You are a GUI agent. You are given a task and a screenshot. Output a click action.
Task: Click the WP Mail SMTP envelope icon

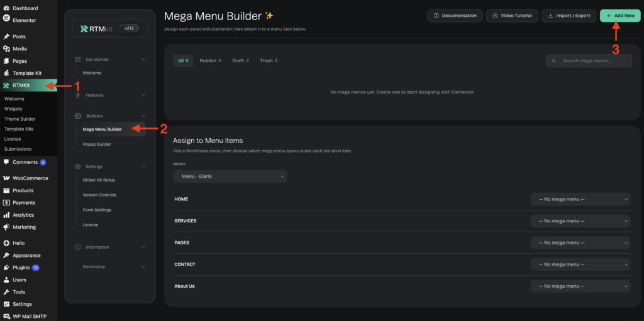coord(6,317)
